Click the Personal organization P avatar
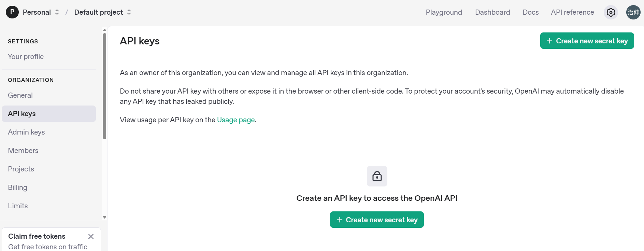644x251 pixels. pyautogui.click(x=12, y=12)
